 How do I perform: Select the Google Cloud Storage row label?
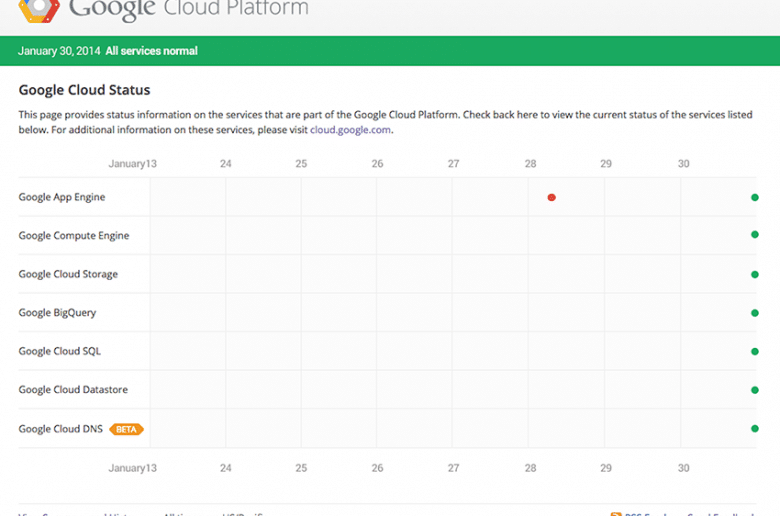point(68,274)
